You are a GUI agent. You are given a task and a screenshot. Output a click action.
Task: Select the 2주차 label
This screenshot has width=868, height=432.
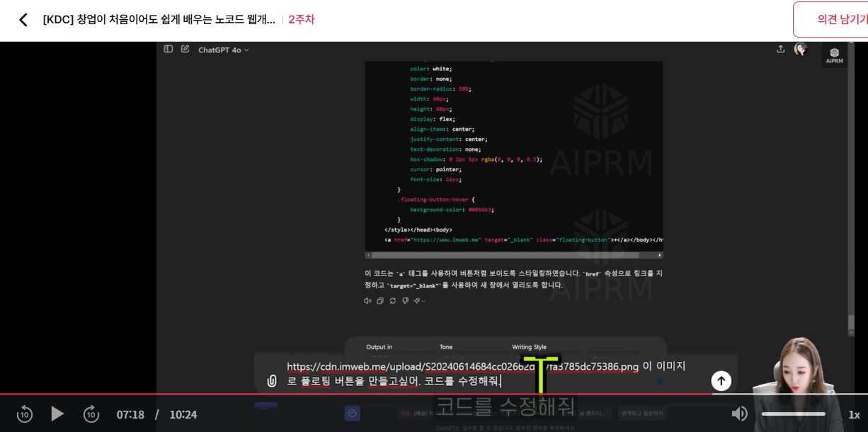302,20
